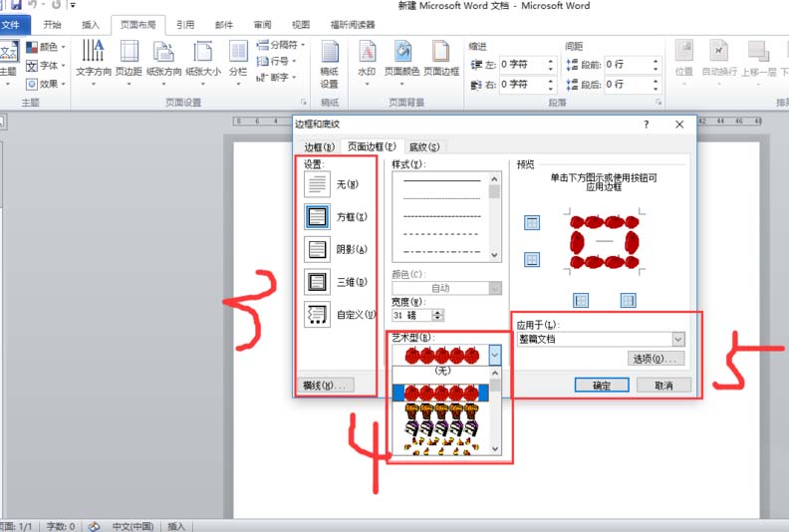Viewport: 789px width, 532px height.
Task: Switch to the 底纹 shading tab
Action: coord(424,147)
